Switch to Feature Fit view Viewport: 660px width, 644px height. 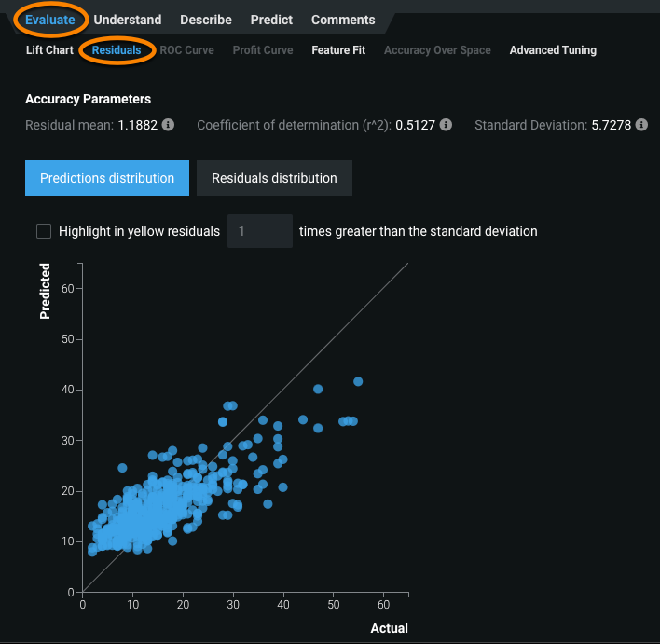coord(338,50)
